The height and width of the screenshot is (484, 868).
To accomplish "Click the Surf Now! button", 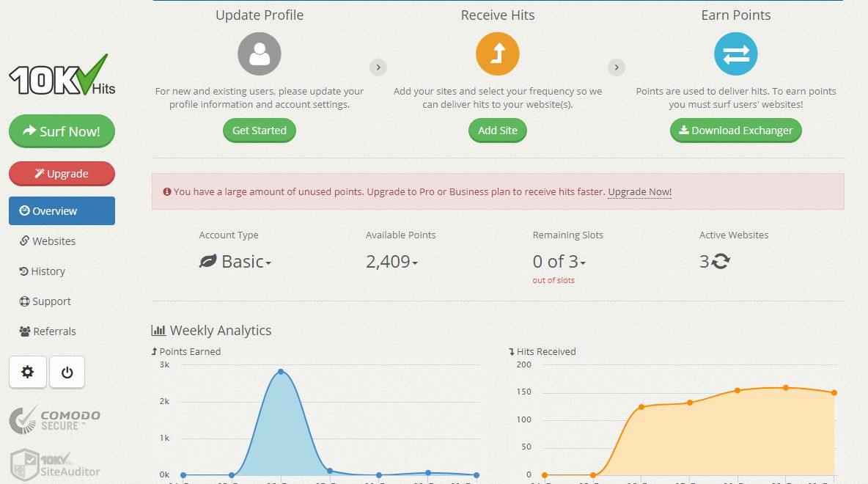I will pos(62,131).
